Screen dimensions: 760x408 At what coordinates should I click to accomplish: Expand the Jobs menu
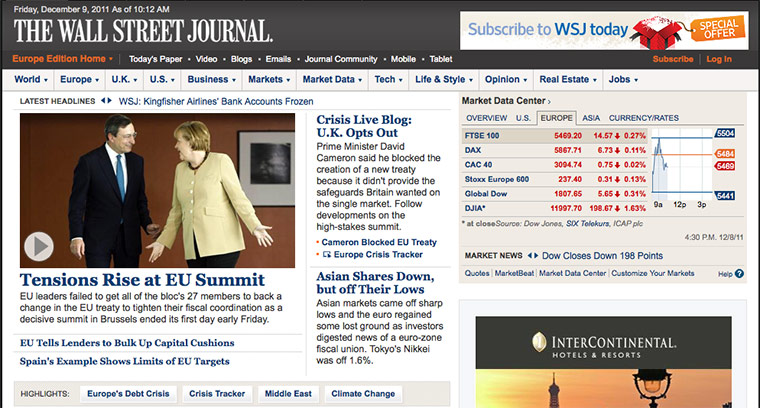coord(623,79)
